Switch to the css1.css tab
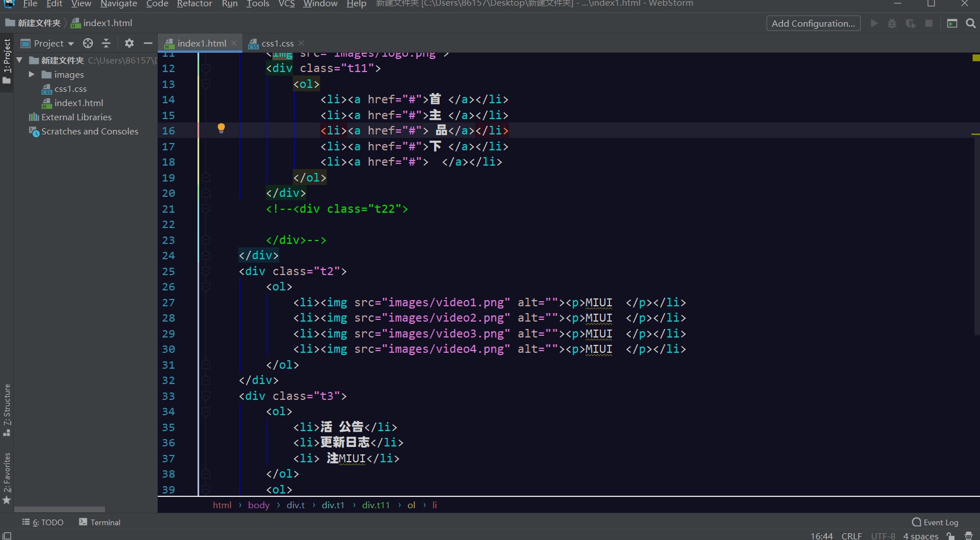 tap(277, 43)
